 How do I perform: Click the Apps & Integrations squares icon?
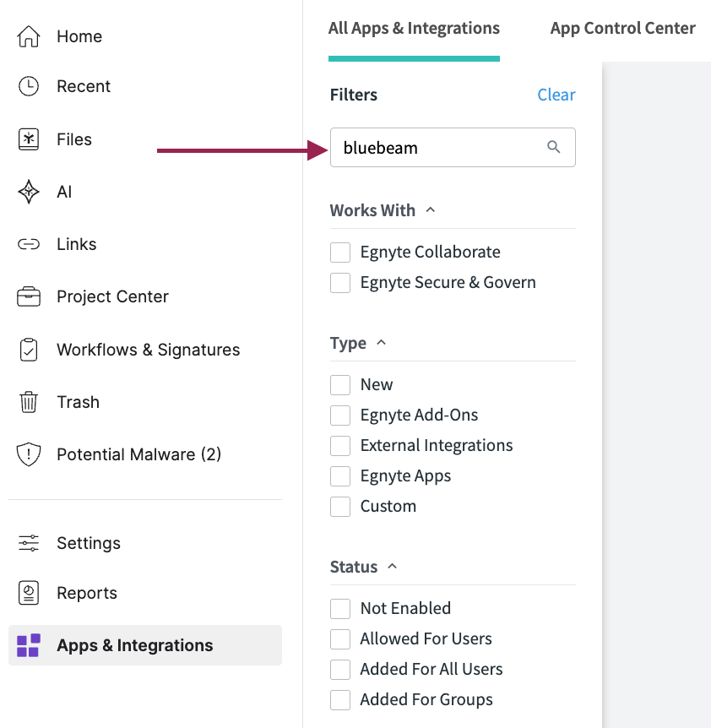29,645
